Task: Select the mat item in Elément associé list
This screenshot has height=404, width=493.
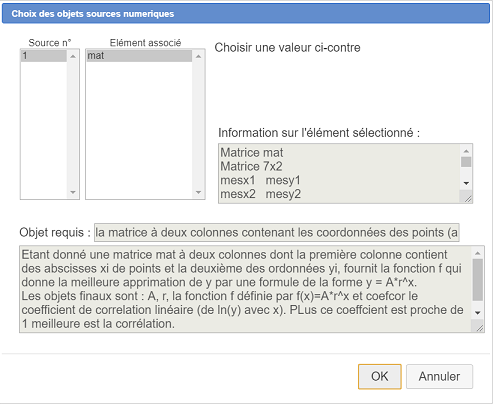Action: coord(139,56)
